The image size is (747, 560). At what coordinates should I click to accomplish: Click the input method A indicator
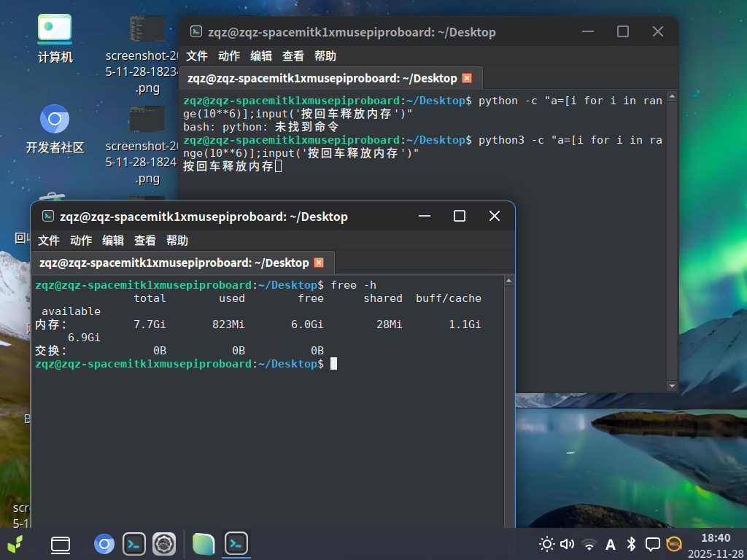(610, 544)
